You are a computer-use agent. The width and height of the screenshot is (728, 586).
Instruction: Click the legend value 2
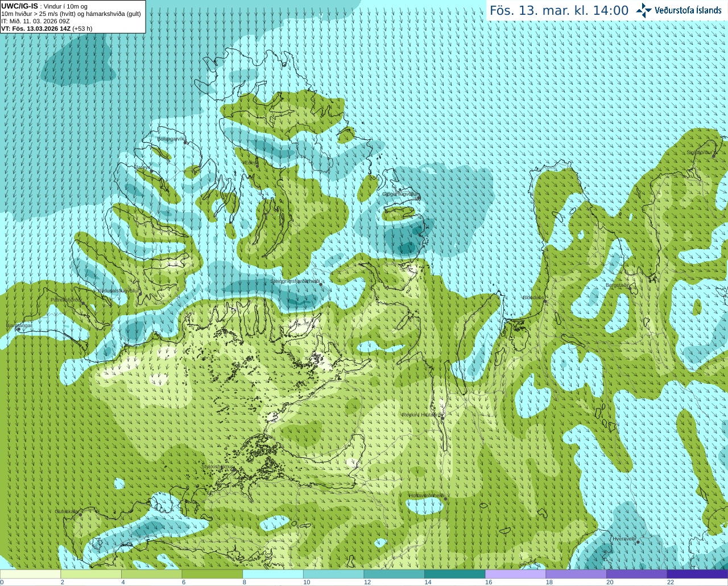pos(63,583)
